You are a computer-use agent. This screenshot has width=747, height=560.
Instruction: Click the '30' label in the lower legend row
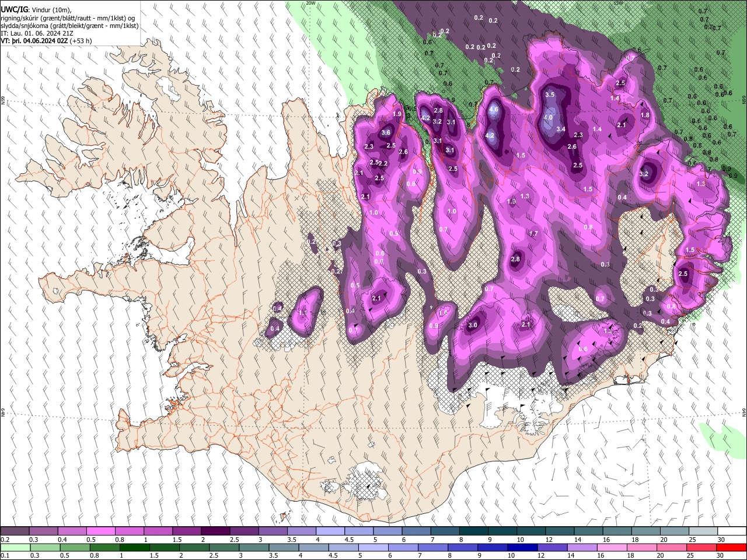(x=721, y=556)
